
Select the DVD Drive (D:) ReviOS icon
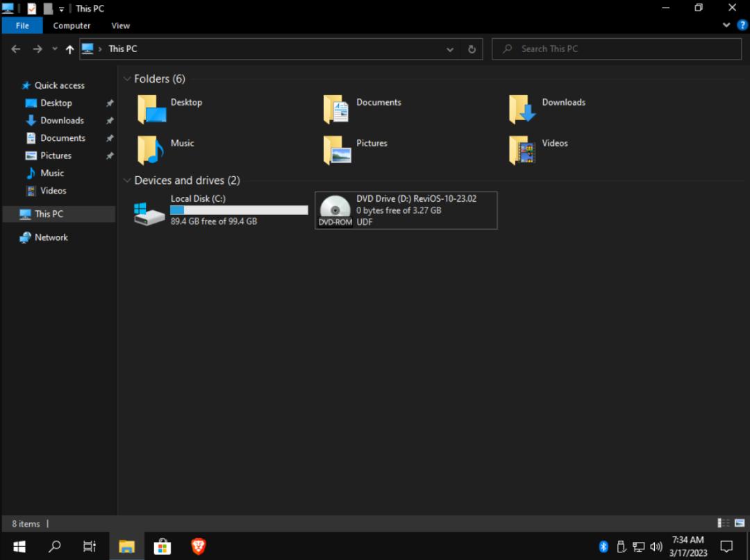click(x=335, y=211)
